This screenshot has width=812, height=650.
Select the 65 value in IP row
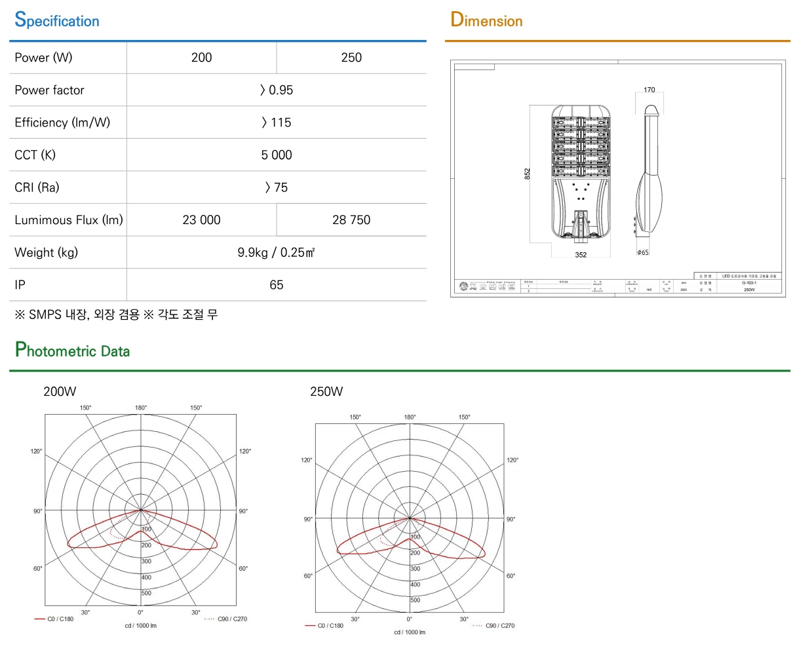click(277, 285)
